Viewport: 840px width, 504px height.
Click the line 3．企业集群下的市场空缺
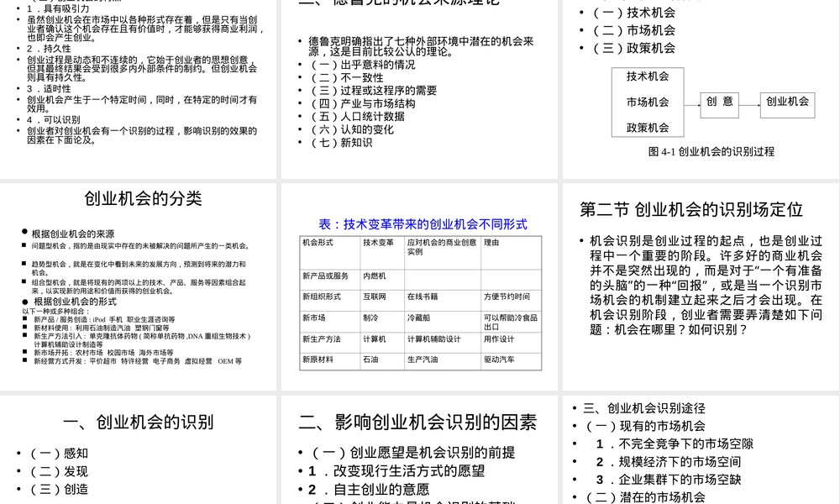click(x=669, y=480)
